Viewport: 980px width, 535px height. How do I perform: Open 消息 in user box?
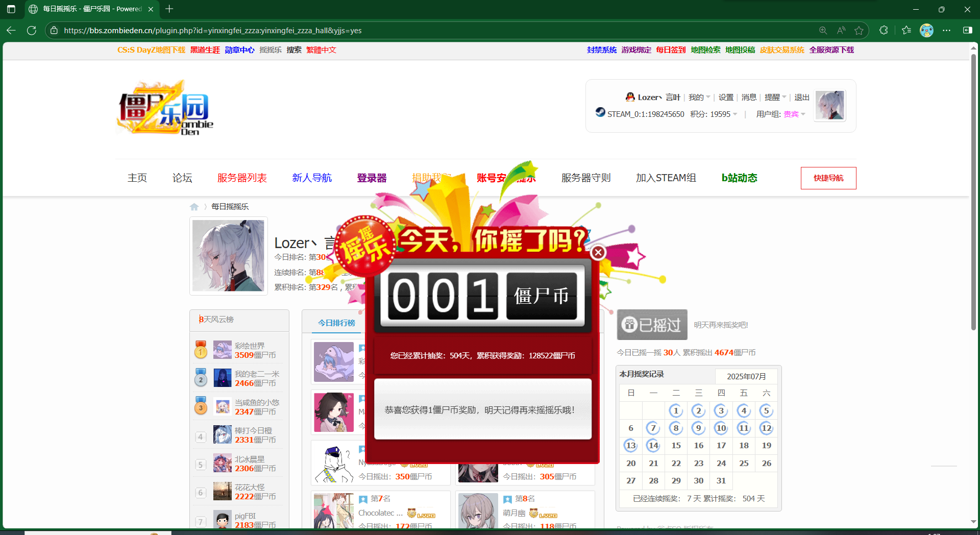tap(749, 97)
